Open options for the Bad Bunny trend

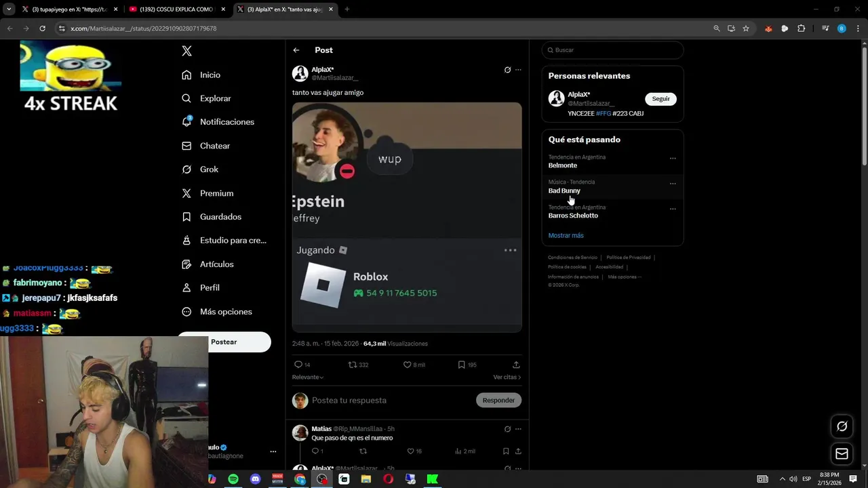[x=673, y=184]
